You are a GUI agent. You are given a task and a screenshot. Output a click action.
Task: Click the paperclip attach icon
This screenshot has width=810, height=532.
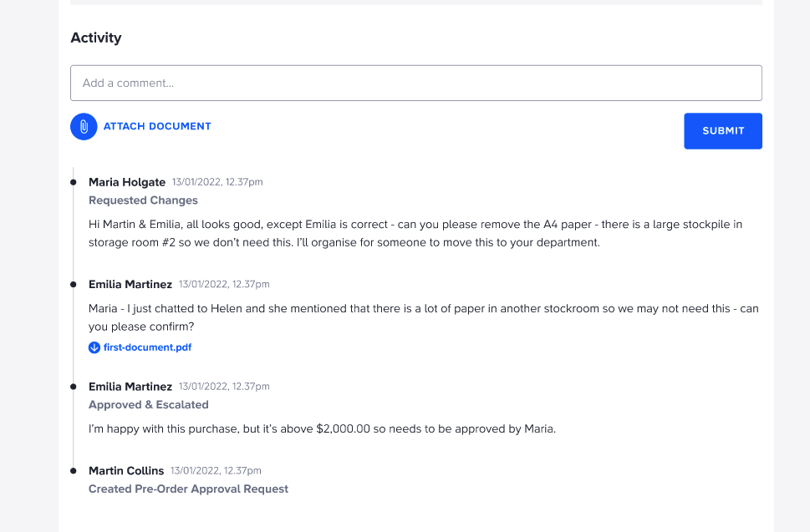click(x=84, y=126)
